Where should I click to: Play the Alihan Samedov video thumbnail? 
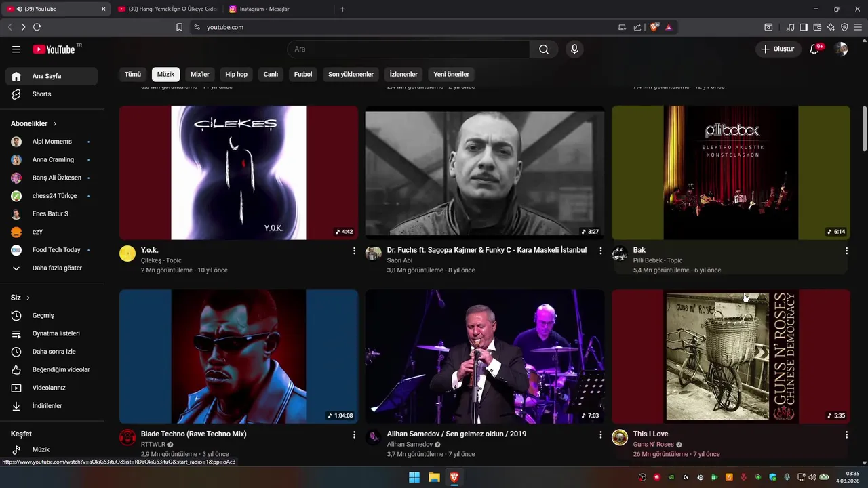[x=485, y=357]
